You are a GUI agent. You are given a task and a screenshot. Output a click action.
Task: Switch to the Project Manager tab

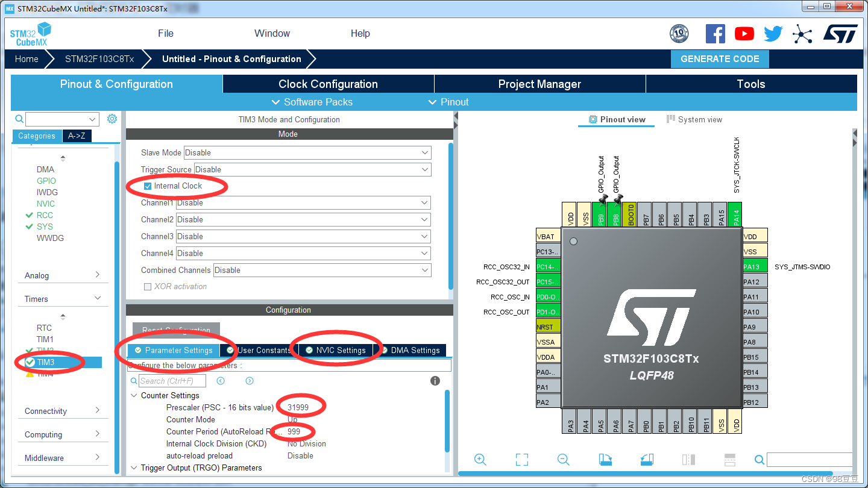click(539, 84)
